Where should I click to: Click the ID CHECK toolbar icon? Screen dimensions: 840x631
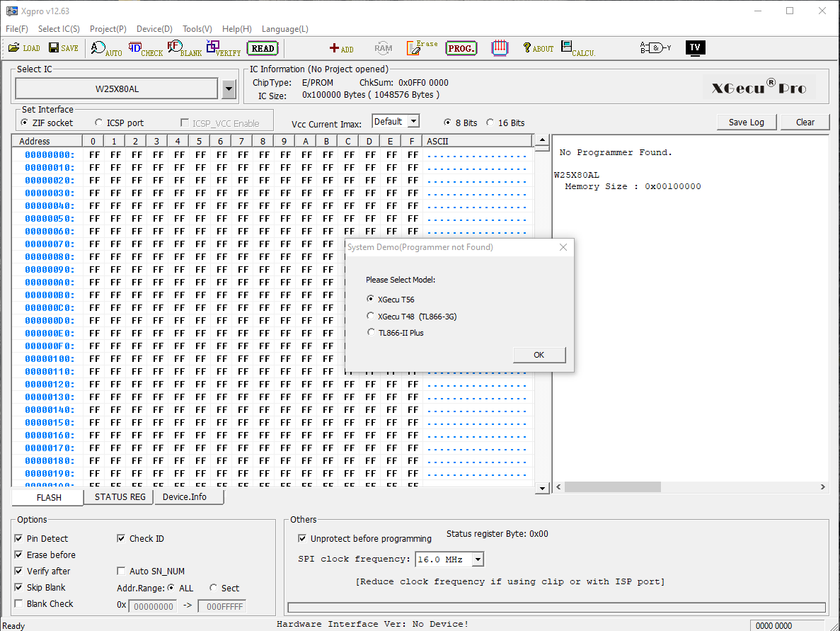click(145, 49)
